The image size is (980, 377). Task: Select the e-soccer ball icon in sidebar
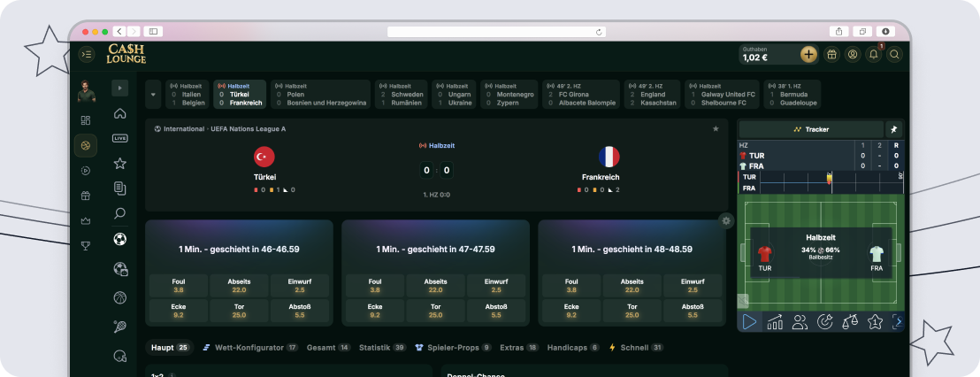(x=120, y=269)
